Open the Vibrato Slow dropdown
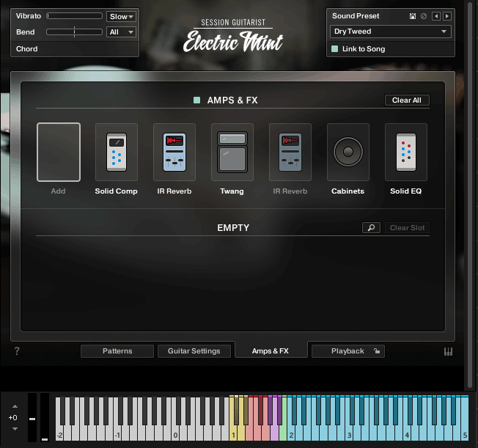The height and width of the screenshot is (448, 478). [x=121, y=16]
